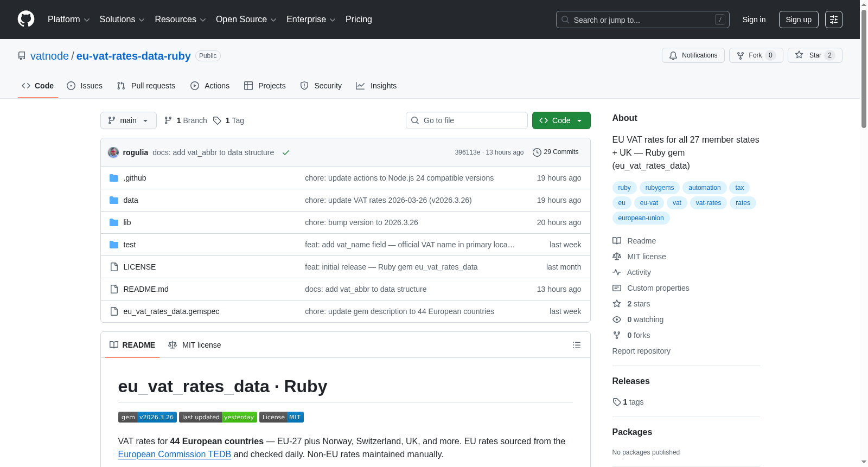
Task: Expand the Solutions menu
Action: pyautogui.click(x=122, y=20)
